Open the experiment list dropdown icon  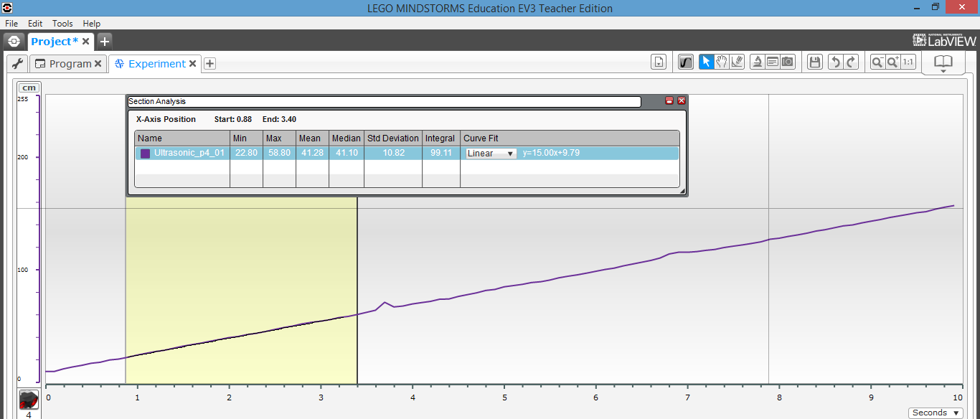click(659, 62)
